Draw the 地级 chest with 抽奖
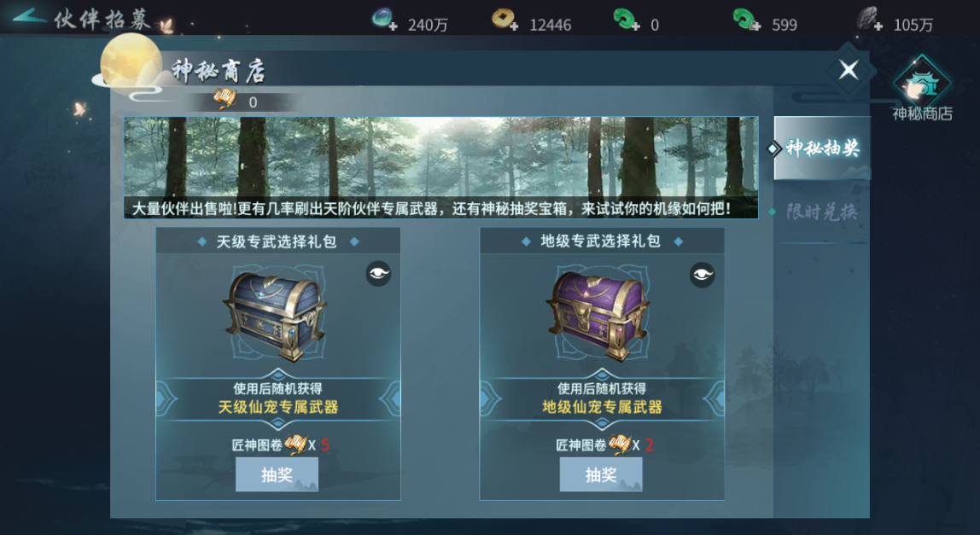 pos(601,474)
